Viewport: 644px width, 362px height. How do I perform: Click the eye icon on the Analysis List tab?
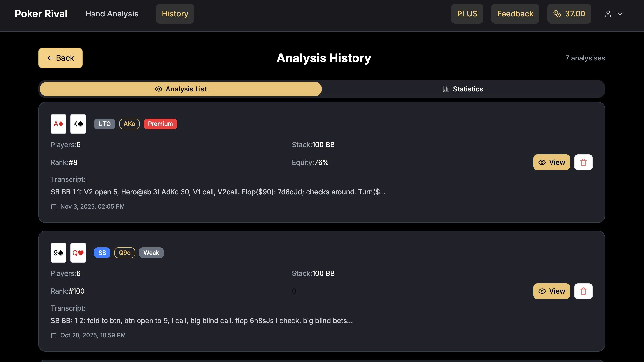click(x=158, y=89)
